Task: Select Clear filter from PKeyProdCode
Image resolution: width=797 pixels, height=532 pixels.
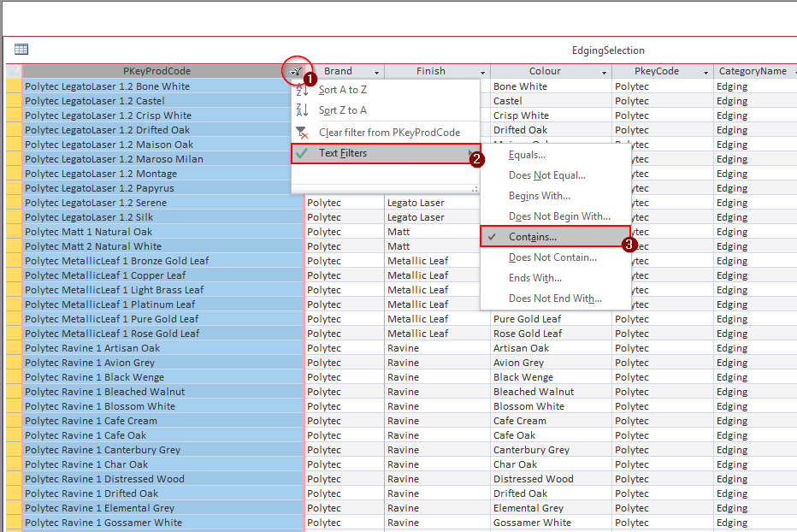Action: [x=386, y=133]
